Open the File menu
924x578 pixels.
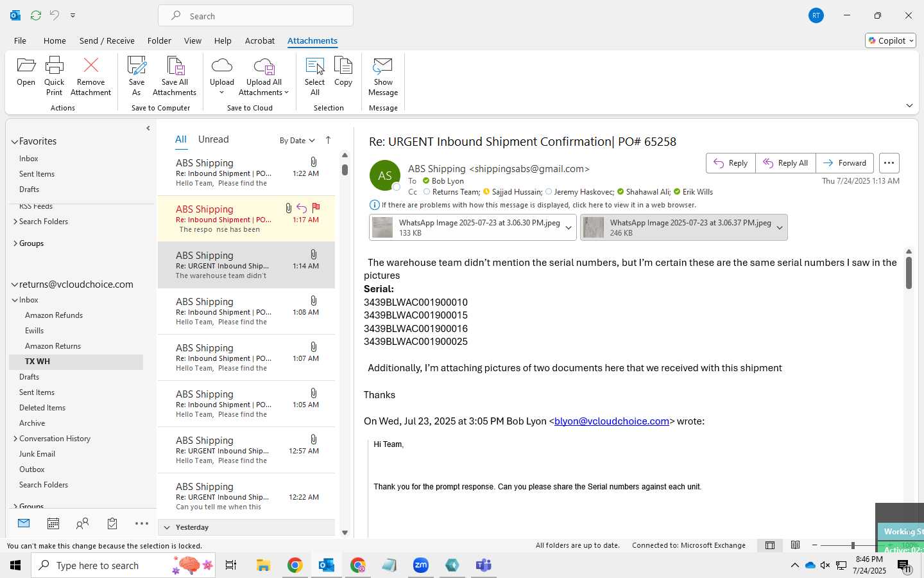(x=20, y=40)
